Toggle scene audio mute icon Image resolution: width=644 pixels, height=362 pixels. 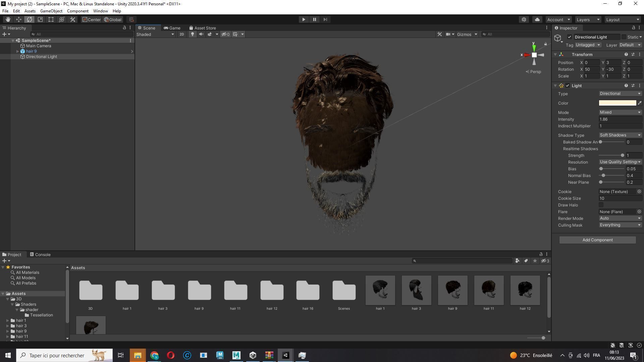point(201,34)
